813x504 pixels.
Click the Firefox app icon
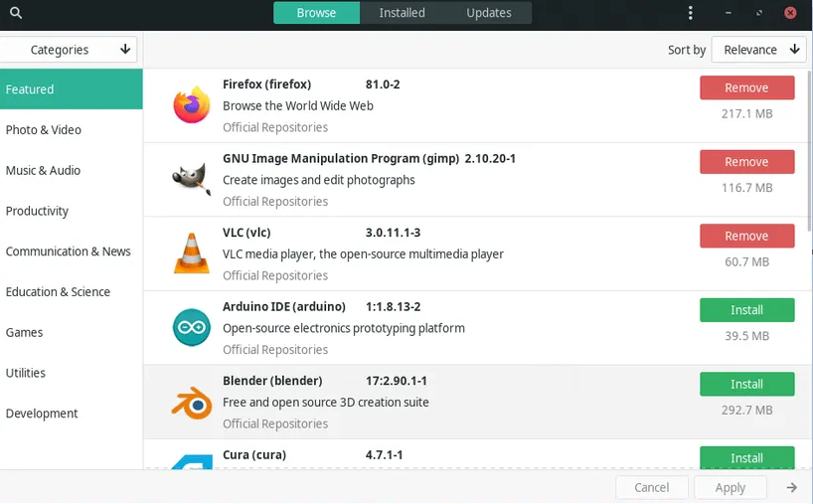pyautogui.click(x=192, y=104)
